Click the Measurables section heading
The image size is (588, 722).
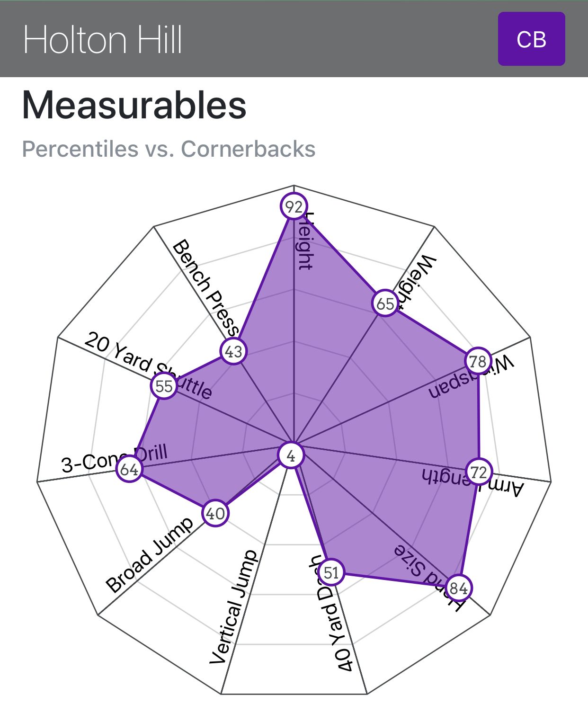coord(134,105)
